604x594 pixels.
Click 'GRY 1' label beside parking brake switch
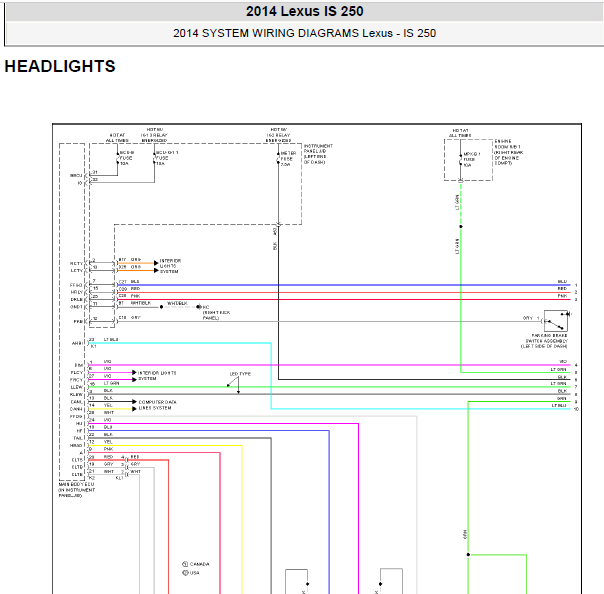(531, 318)
